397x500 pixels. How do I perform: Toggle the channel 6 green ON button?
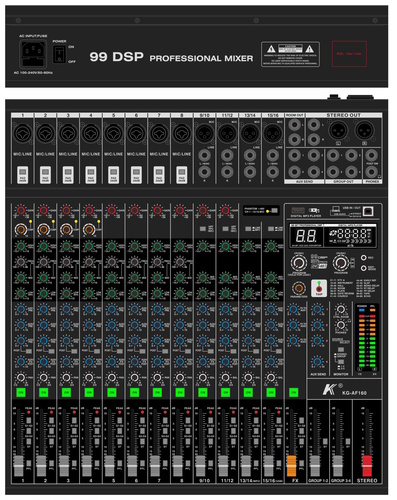[x=134, y=392]
